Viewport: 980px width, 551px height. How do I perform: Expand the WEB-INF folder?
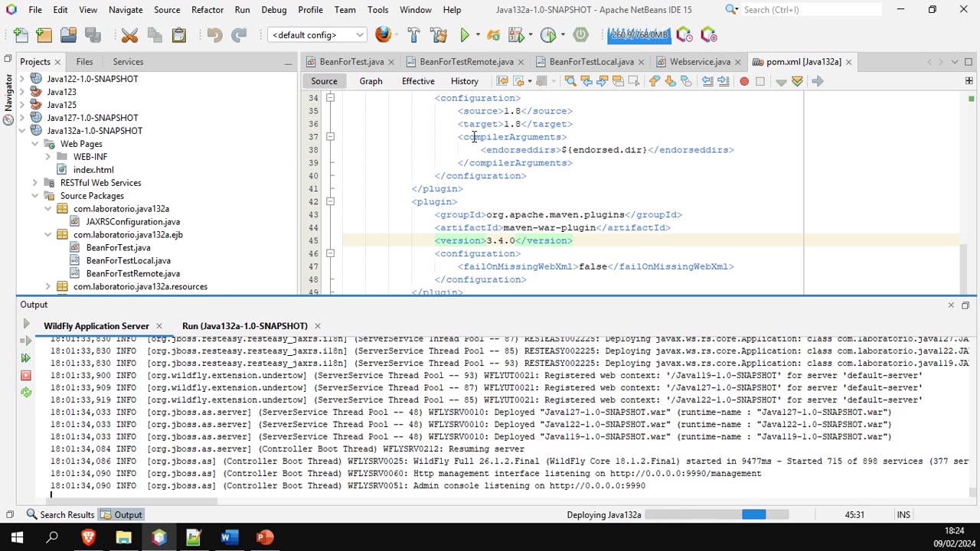47,157
